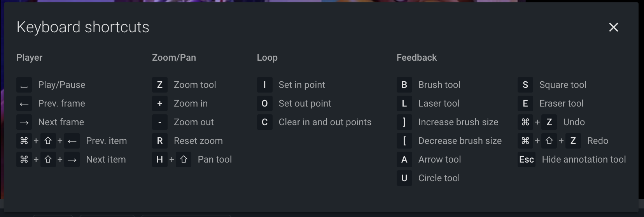Click the E key for Eraser tool
The image size is (644, 217).
click(525, 103)
